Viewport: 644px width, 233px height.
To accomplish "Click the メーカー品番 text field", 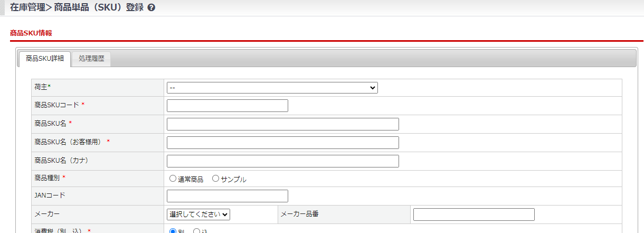I will click(x=473, y=215).
